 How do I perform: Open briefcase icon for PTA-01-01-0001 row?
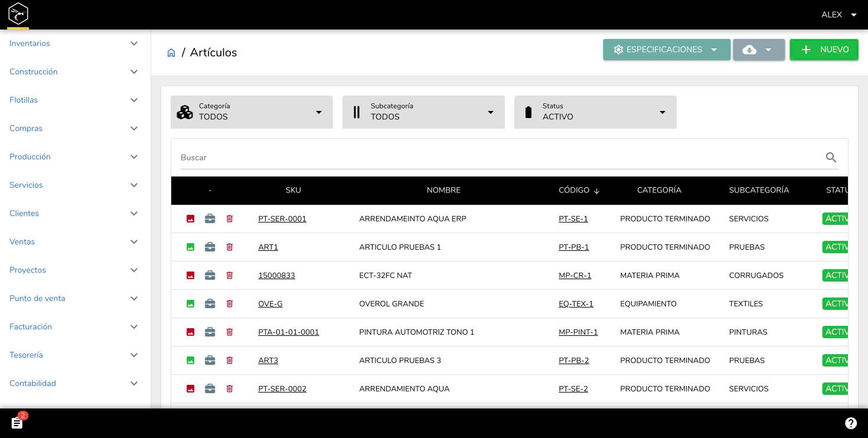[x=210, y=332]
